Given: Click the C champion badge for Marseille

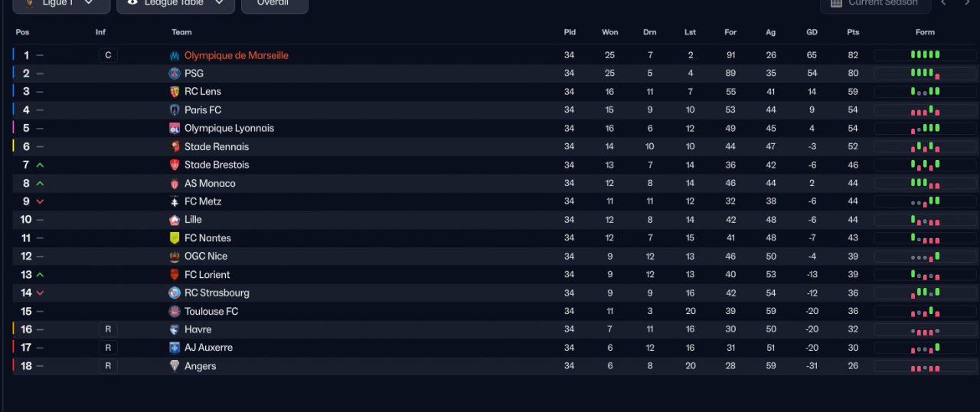Looking at the screenshot, I should coord(108,56).
